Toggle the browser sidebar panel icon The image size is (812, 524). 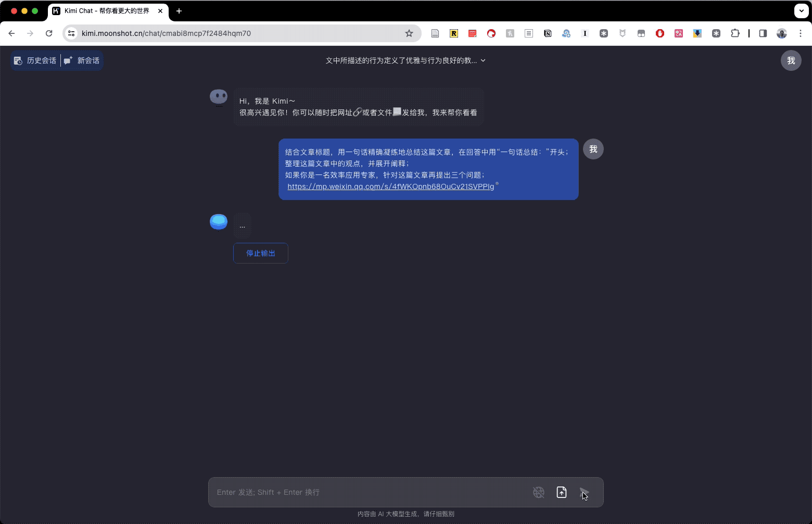(x=763, y=33)
